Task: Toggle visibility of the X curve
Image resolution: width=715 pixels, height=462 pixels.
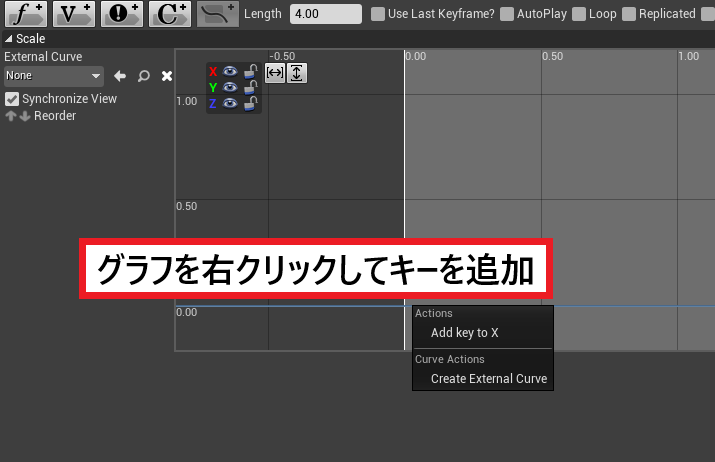Action: pyautogui.click(x=230, y=71)
